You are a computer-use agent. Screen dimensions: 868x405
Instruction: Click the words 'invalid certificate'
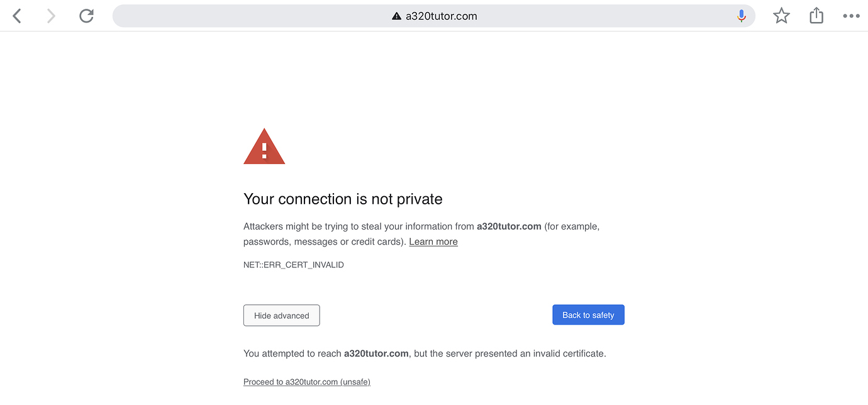[569, 353]
